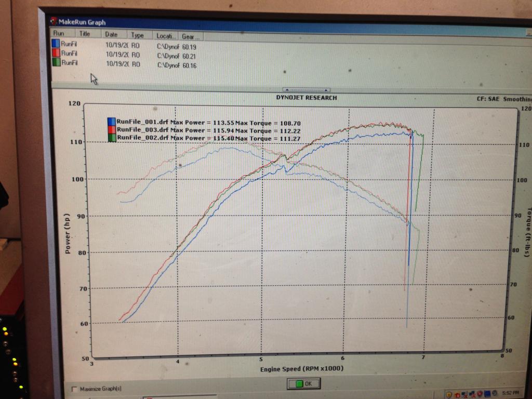Click the RunFile_003.drf Max Power legend text
This screenshot has width=532, height=399.
coord(161,130)
